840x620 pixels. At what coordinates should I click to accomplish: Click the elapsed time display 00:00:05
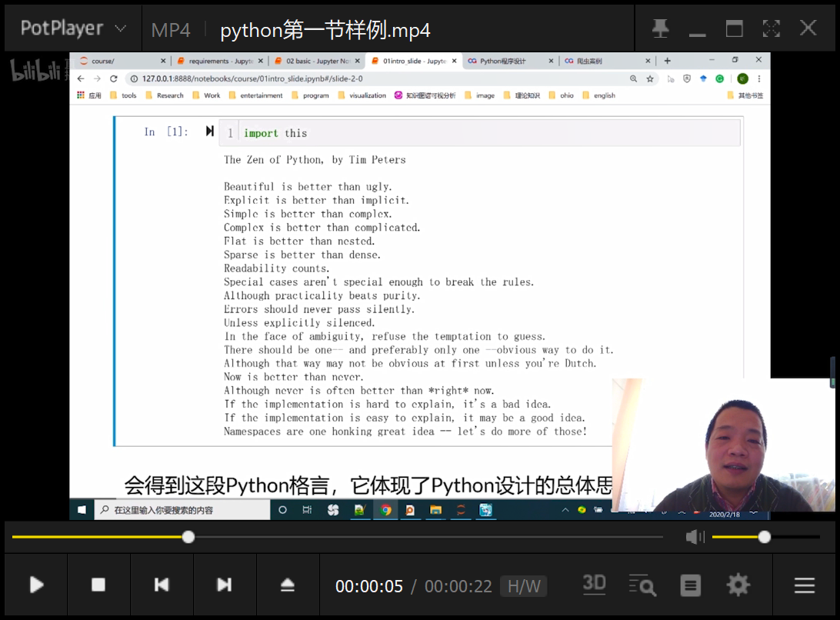(369, 586)
